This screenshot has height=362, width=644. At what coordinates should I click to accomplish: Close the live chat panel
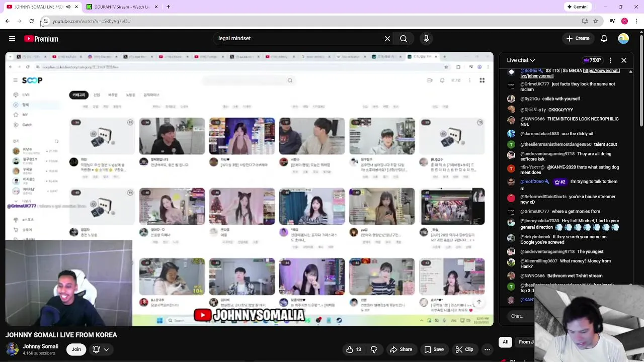(624, 60)
